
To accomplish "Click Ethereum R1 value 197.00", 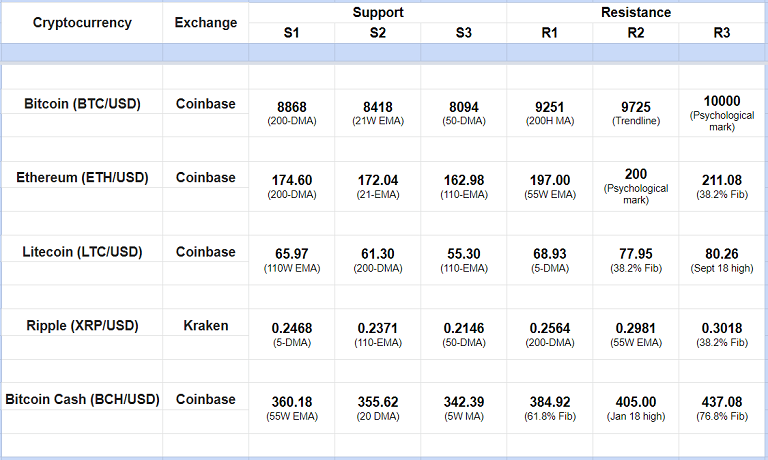I will [550, 180].
